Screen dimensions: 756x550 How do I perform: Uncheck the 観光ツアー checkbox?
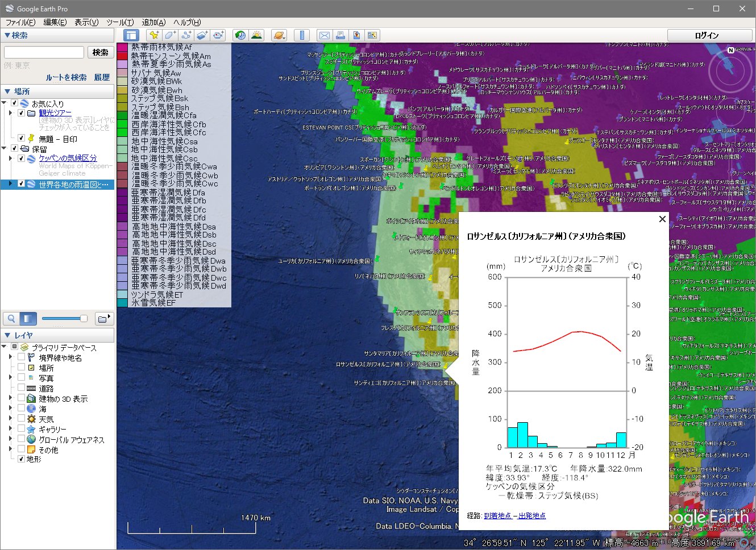coord(21,113)
